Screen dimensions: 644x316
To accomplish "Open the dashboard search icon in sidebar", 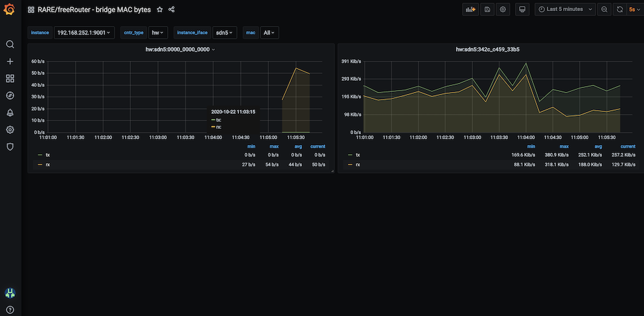I will tap(10, 44).
